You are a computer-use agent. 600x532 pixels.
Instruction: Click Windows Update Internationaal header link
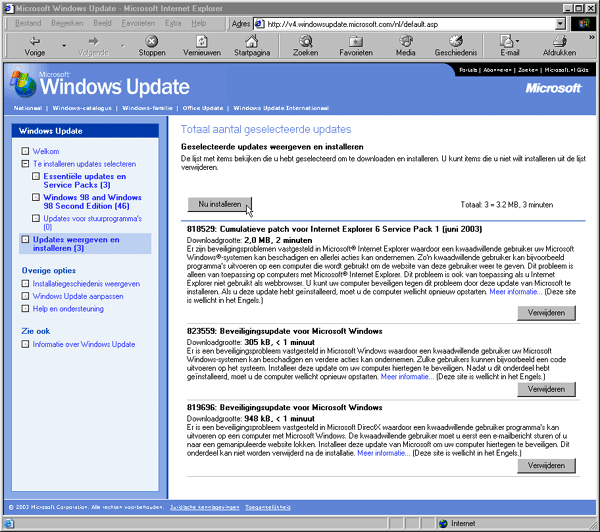(281, 108)
